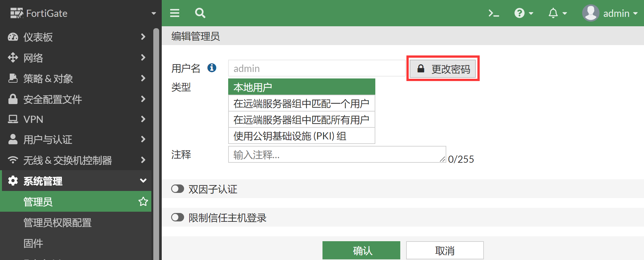Open the 网络 menu
This screenshot has height=260, width=644.
coord(33,58)
